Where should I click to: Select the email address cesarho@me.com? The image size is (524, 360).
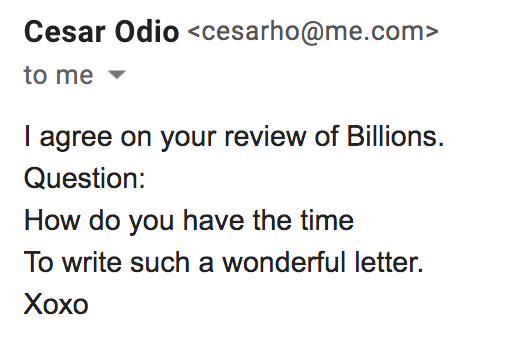click(313, 32)
